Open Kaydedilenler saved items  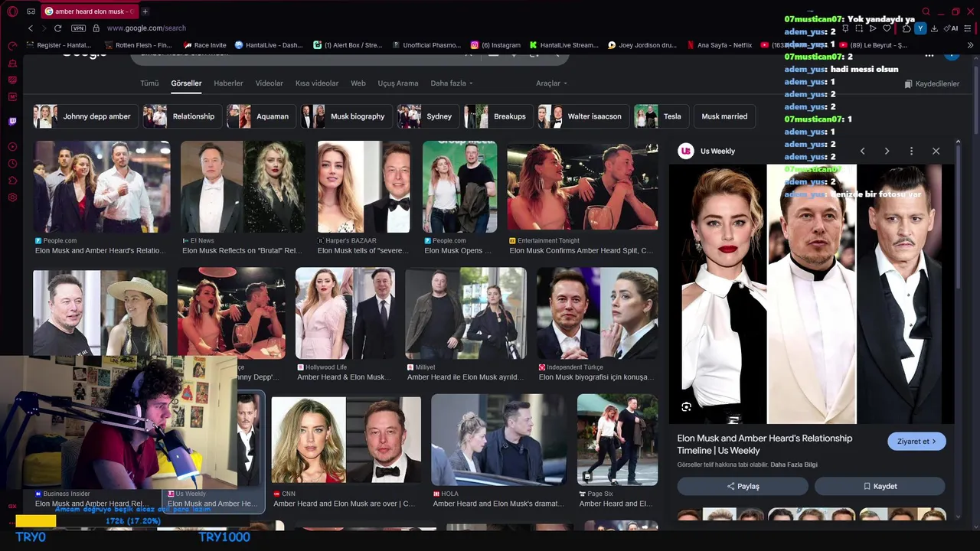[x=932, y=83]
